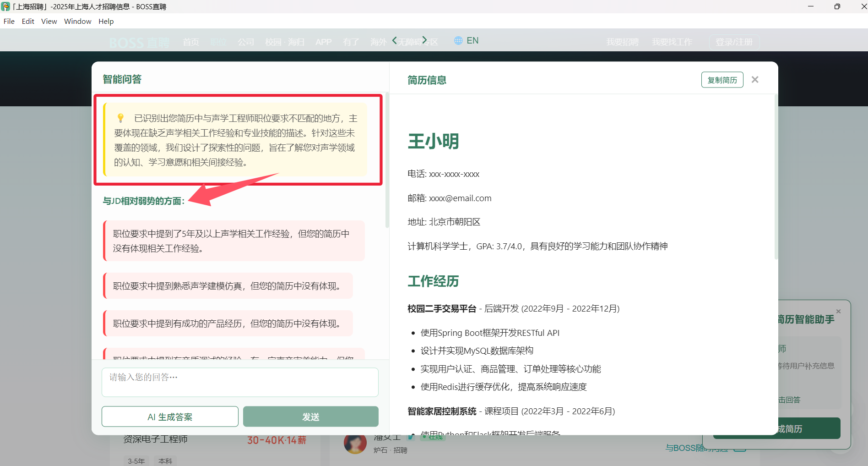The height and width of the screenshot is (466, 868).
Task: Click the recruiter avatar thumbnail
Action: point(355,444)
